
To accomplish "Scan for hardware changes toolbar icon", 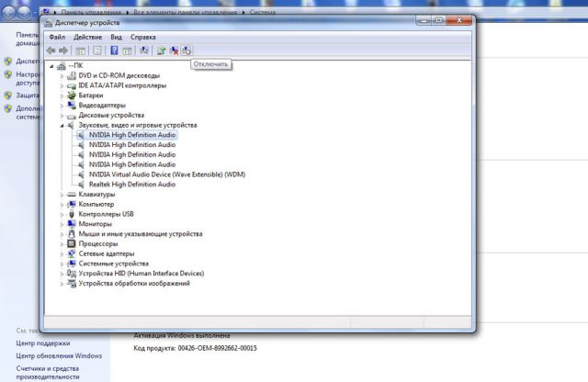I will [x=144, y=51].
